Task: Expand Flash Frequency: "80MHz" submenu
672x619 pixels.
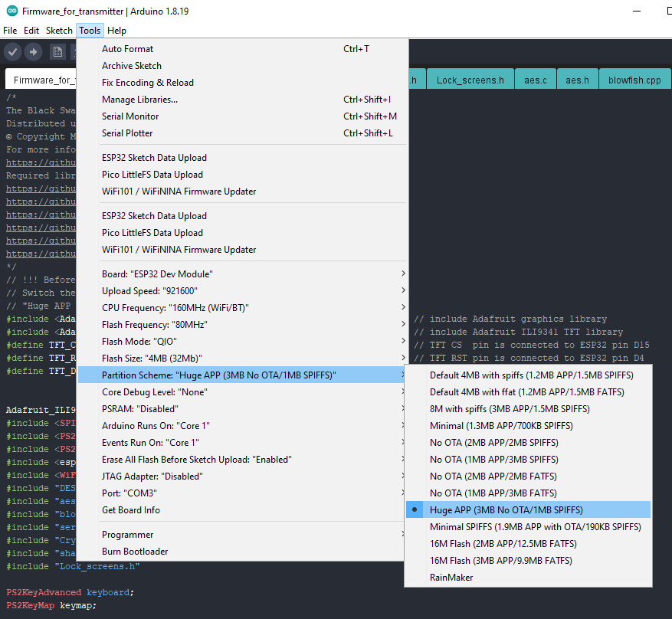Action: pyautogui.click(x=242, y=325)
